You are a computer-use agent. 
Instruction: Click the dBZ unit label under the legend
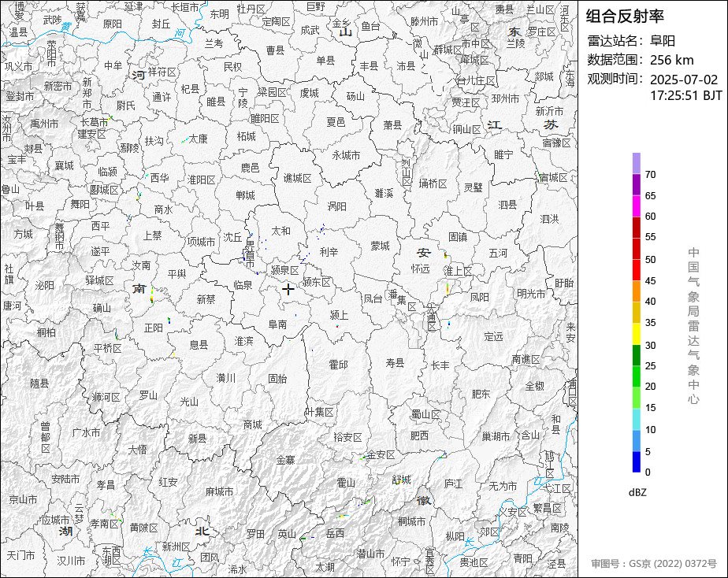637,493
